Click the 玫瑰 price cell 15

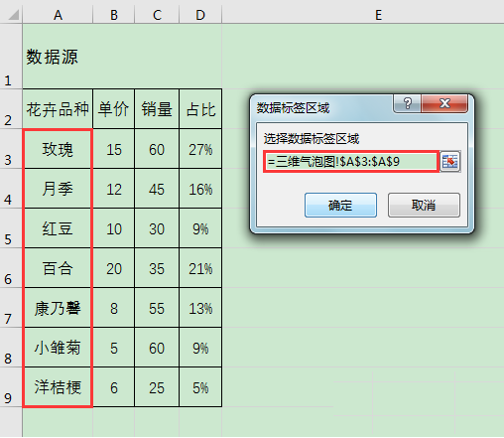tap(114, 149)
